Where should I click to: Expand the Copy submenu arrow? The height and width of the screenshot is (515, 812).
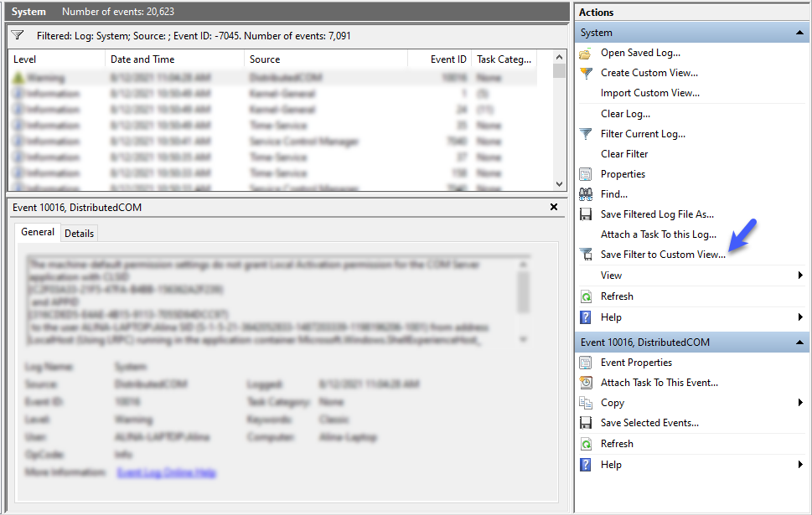coord(800,403)
